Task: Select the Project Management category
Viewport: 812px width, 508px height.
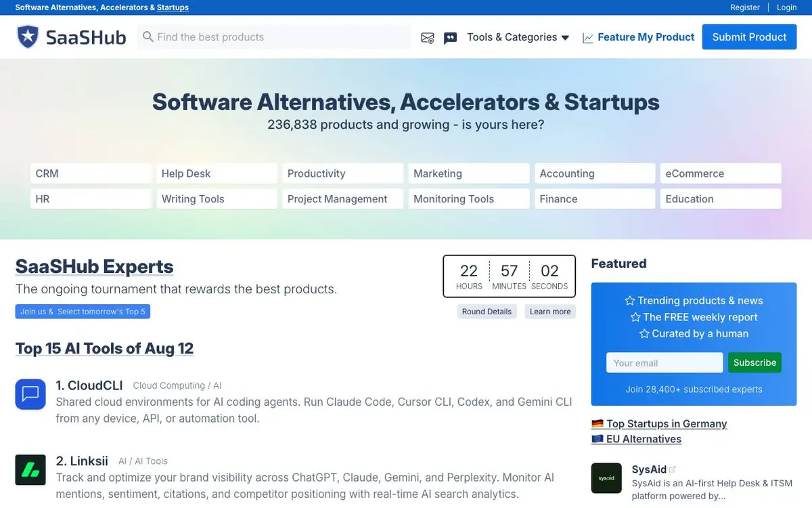Action: [x=342, y=199]
